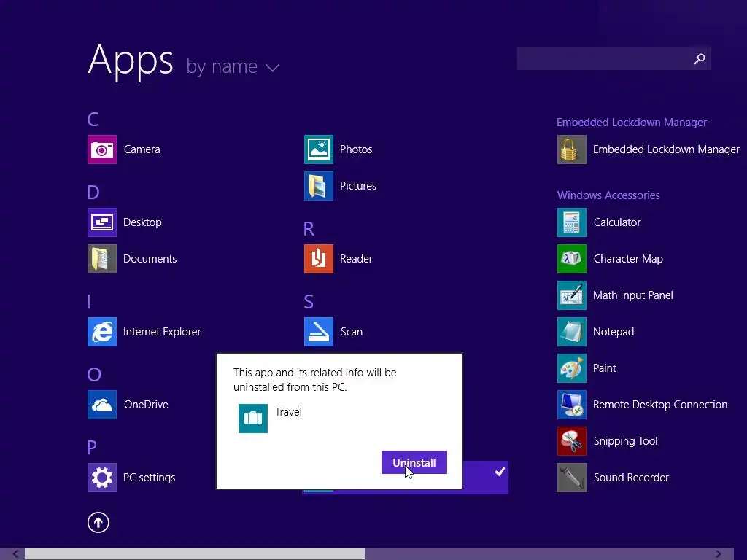Click the Embedded Lockdown Manager group header
This screenshot has height=560, width=747.
pyautogui.click(x=632, y=122)
